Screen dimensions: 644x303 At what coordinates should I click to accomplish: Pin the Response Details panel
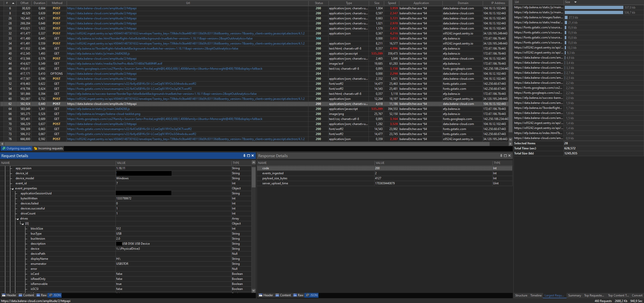click(x=501, y=156)
